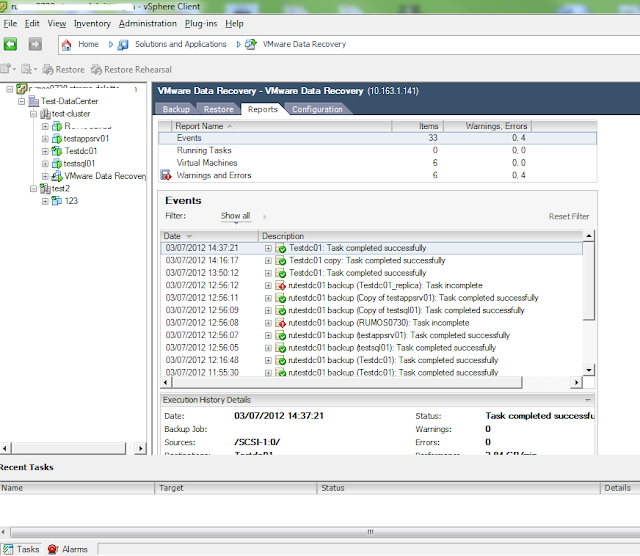
Task: Click the Testdc01 VM icon in tree
Action: pos(57,151)
